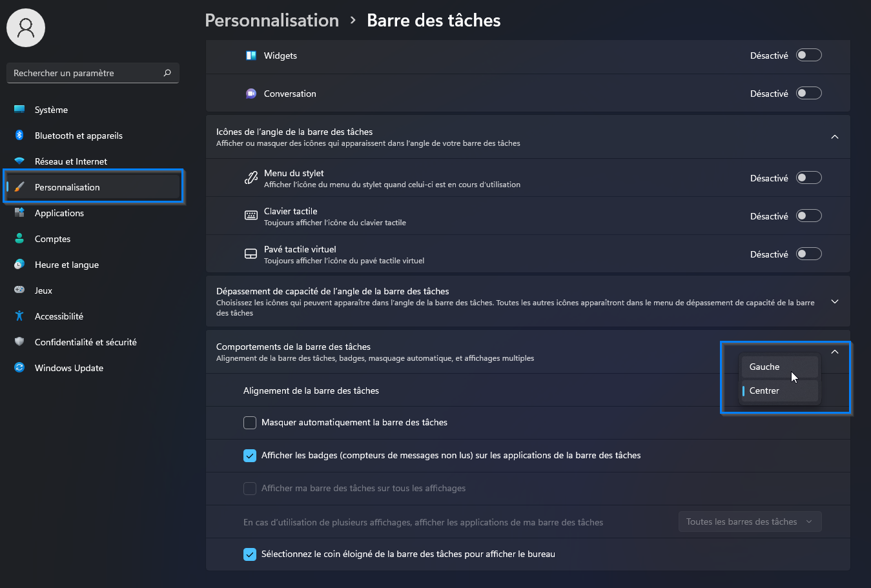Go back to Personnalisation breadcrumb link
Image resolution: width=871 pixels, height=588 pixels.
pos(272,20)
